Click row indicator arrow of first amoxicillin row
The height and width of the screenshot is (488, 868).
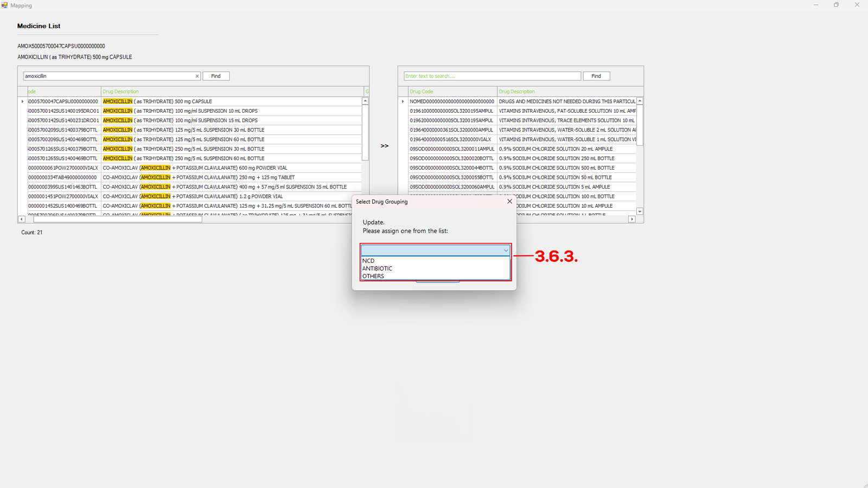click(22, 101)
